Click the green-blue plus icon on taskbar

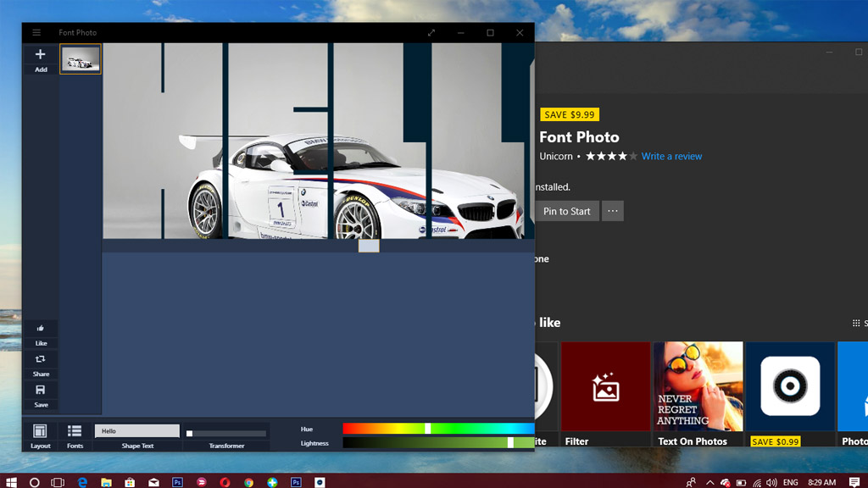pyautogui.click(x=272, y=482)
